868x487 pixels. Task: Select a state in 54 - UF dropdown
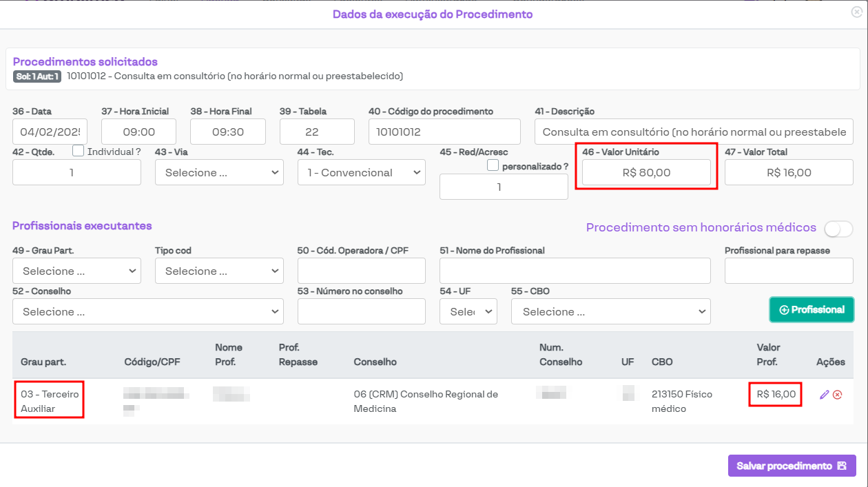(468, 312)
